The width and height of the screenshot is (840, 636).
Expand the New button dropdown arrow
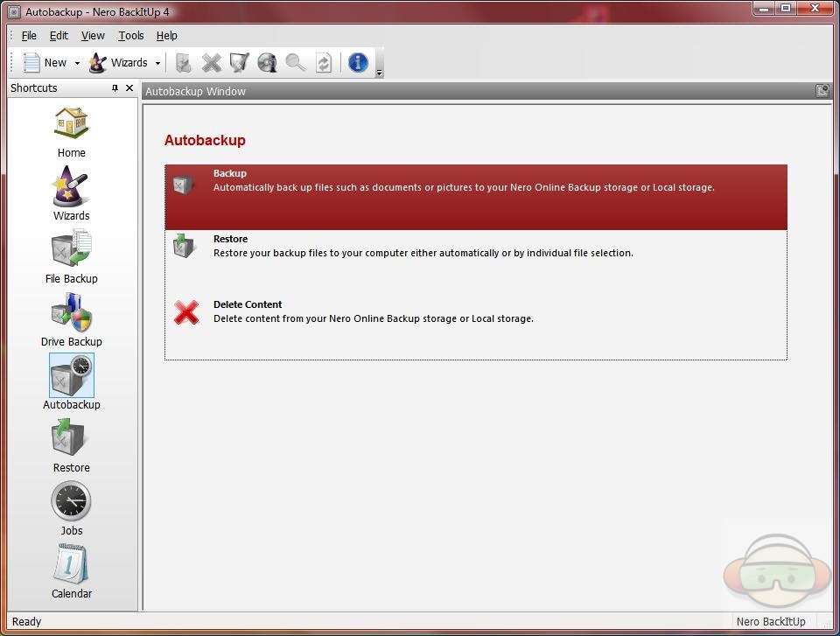77,63
